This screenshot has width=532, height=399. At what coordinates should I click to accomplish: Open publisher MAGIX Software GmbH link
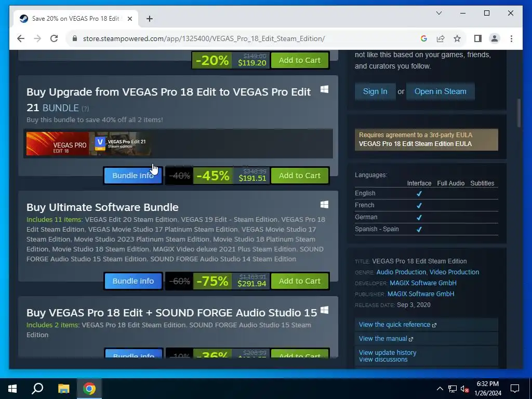click(x=421, y=294)
